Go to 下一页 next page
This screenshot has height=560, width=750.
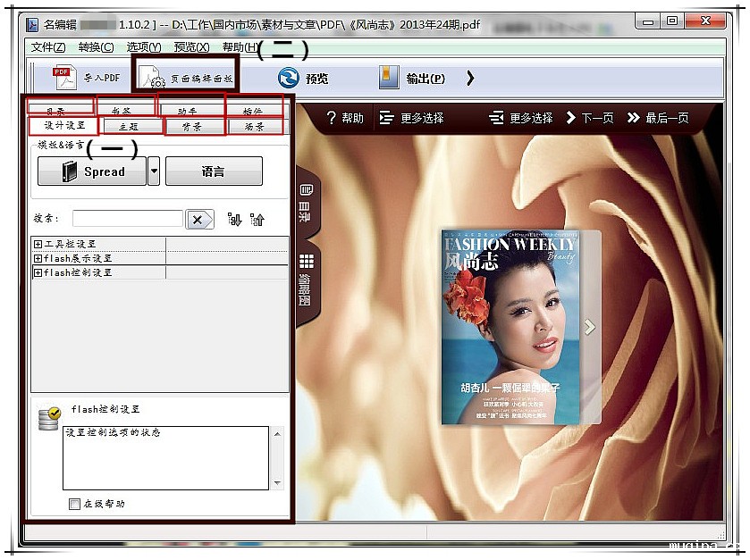click(x=589, y=118)
